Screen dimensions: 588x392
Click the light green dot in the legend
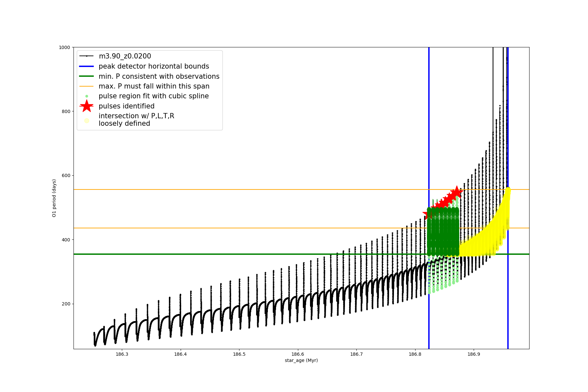[87, 96]
